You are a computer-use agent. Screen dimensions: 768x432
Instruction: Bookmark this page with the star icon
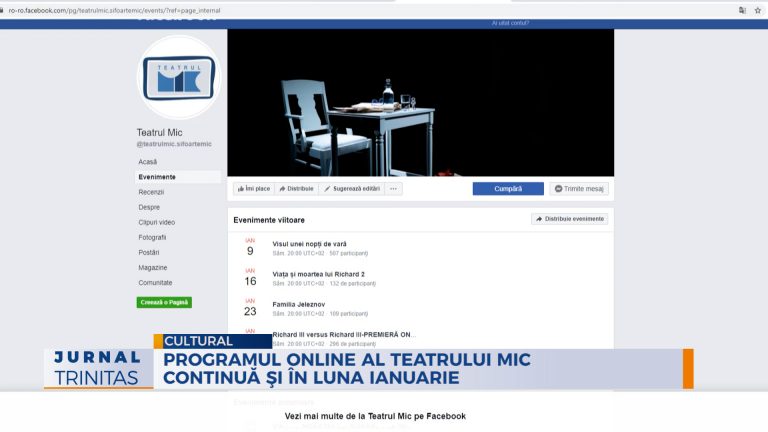tap(758, 10)
